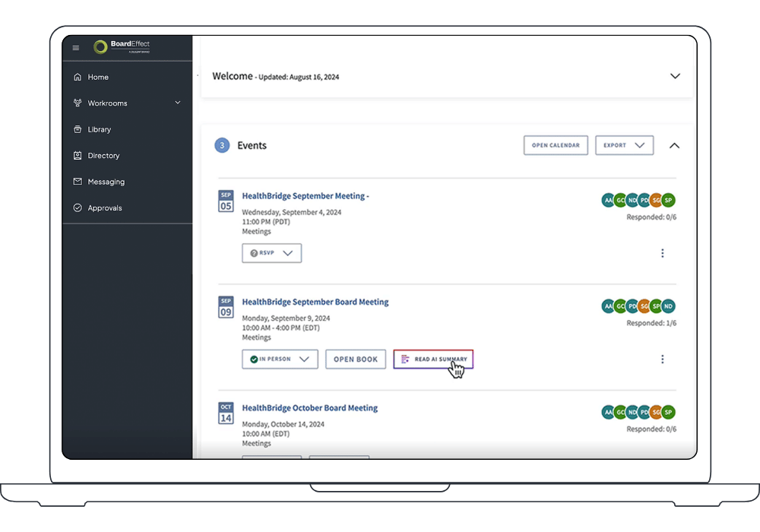Expand the Welcome section chevron
This screenshot has height=532, width=760.
(675, 76)
